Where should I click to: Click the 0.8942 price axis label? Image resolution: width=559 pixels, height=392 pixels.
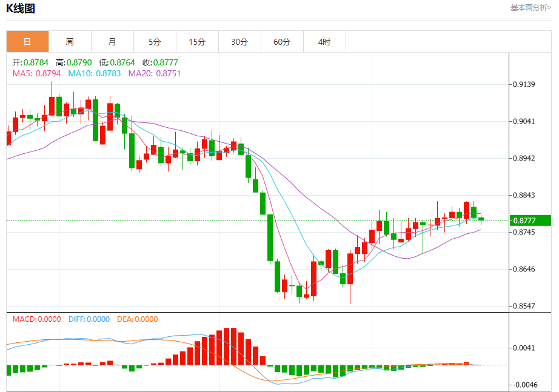(x=524, y=158)
